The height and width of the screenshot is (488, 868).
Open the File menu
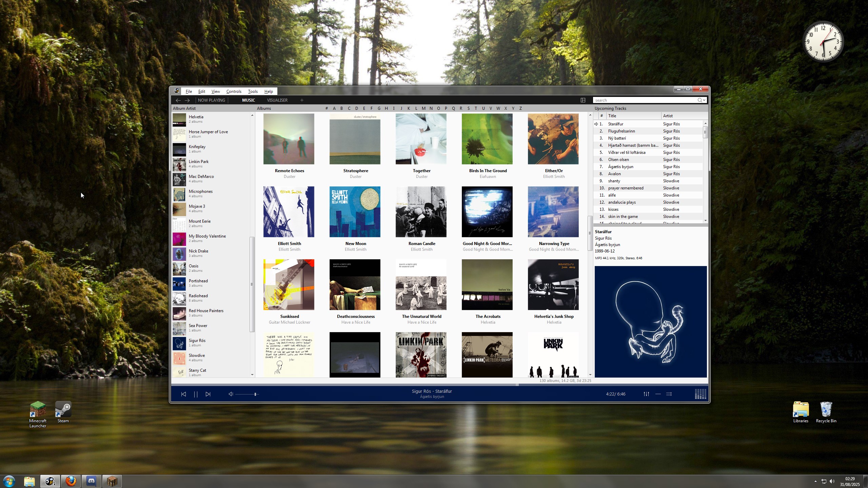click(x=189, y=91)
